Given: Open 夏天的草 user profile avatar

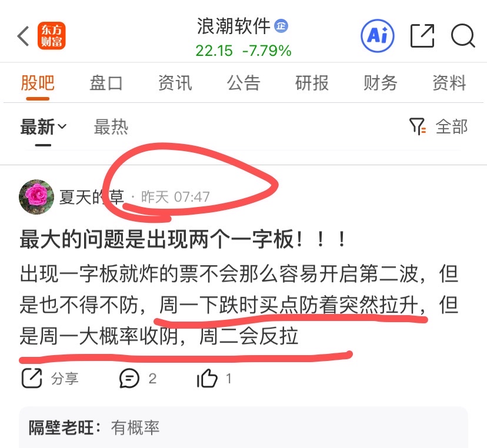Looking at the screenshot, I should (36, 197).
